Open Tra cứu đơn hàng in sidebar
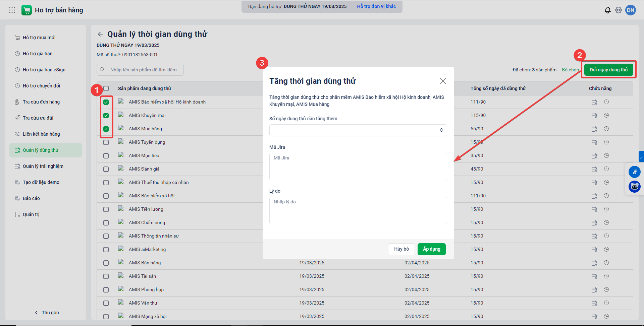 [46, 102]
